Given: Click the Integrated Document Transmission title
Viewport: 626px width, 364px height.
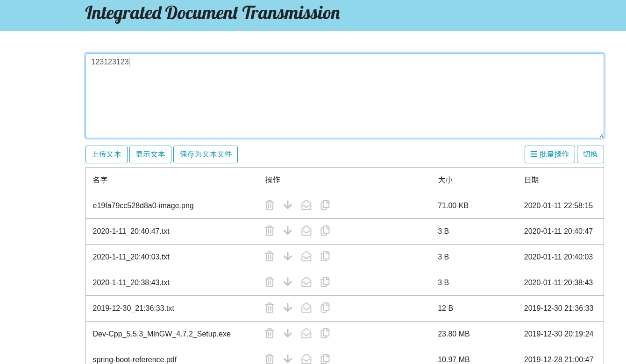Looking at the screenshot, I should [213, 13].
